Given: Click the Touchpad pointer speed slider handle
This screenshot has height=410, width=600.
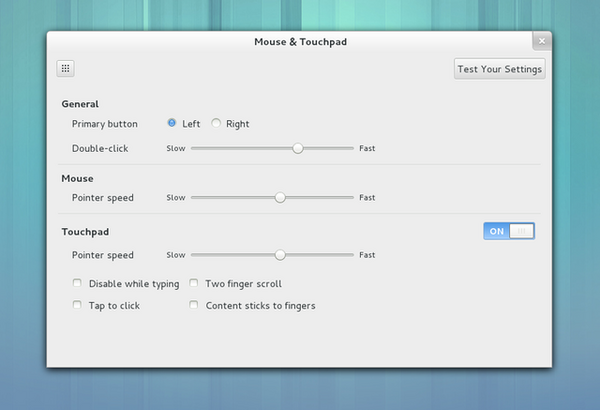Looking at the screenshot, I should coord(280,255).
